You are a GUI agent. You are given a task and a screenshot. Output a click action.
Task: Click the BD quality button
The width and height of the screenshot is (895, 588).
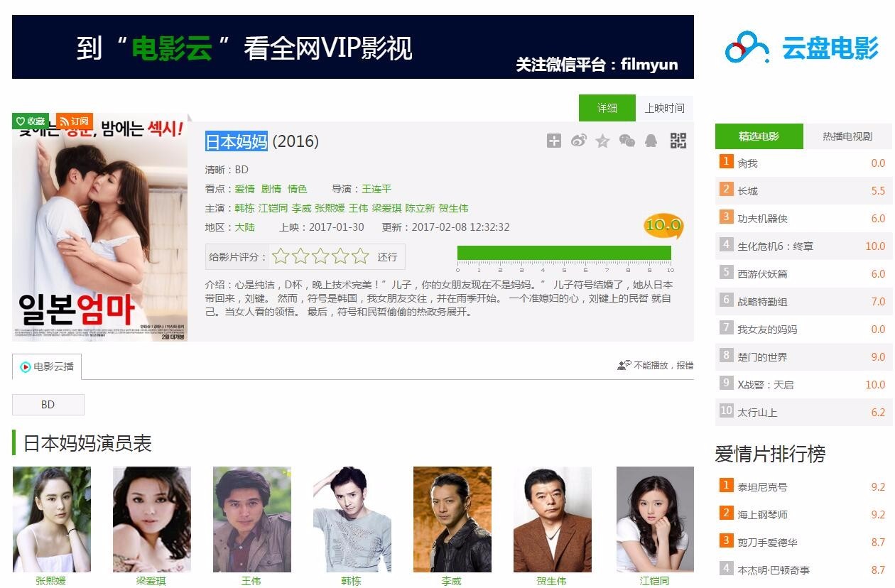pos(48,405)
